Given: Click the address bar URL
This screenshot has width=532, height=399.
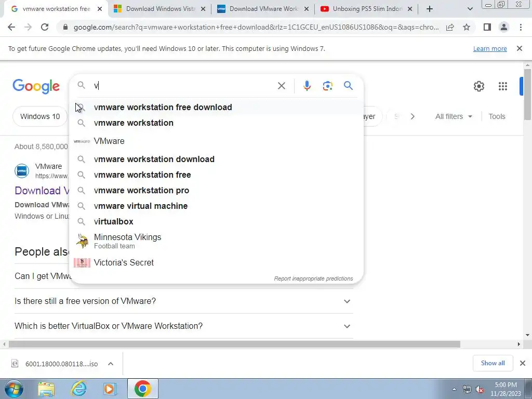Looking at the screenshot, I should coord(256,27).
